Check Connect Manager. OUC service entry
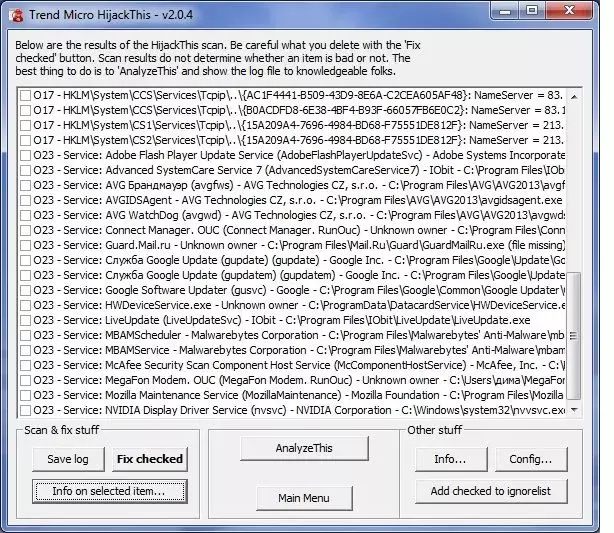 tap(25, 230)
